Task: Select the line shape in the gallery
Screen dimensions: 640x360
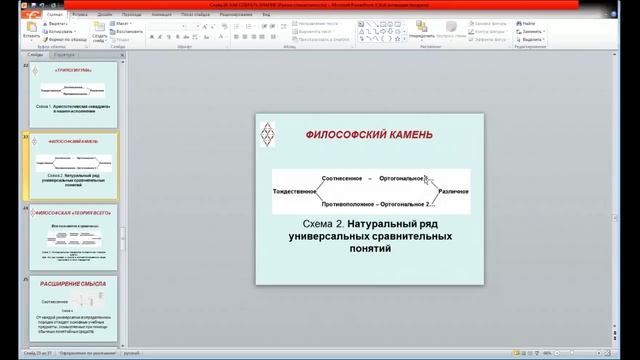Action: tap(369, 24)
